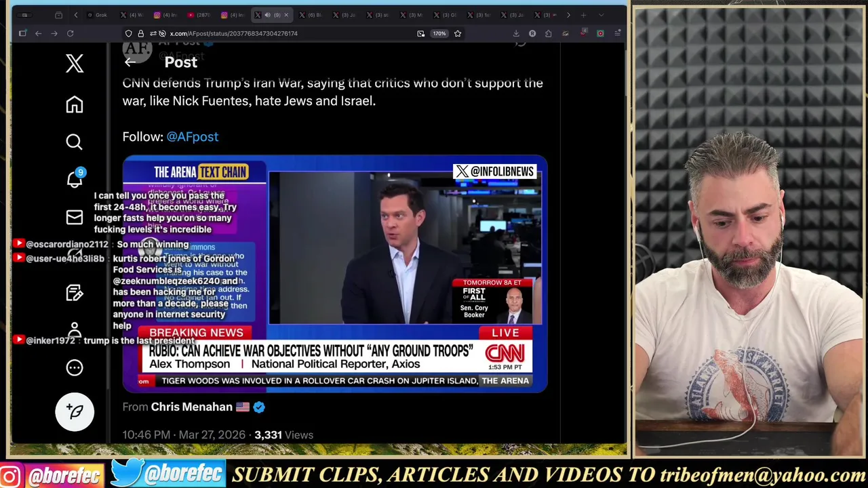Viewport: 868px width, 488px height.
Task: Mute the audio on active X tab
Action: pos(267,15)
